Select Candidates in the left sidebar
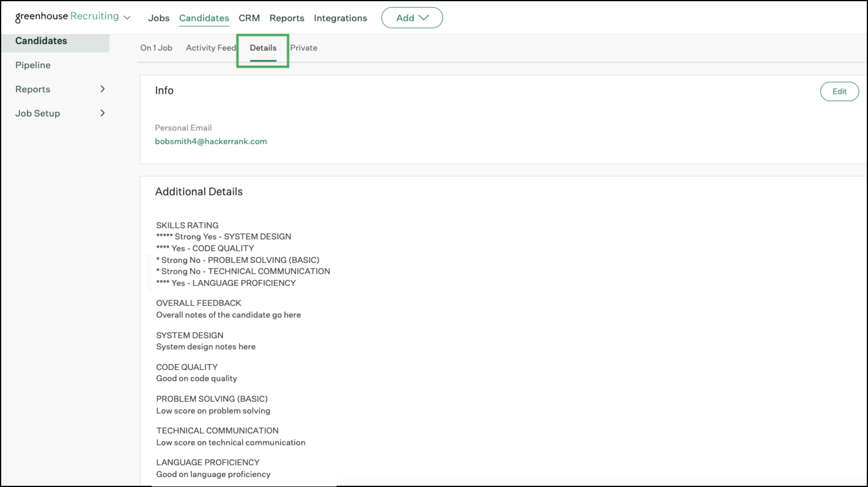Screen dimensions: 868x487 (41, 41)
